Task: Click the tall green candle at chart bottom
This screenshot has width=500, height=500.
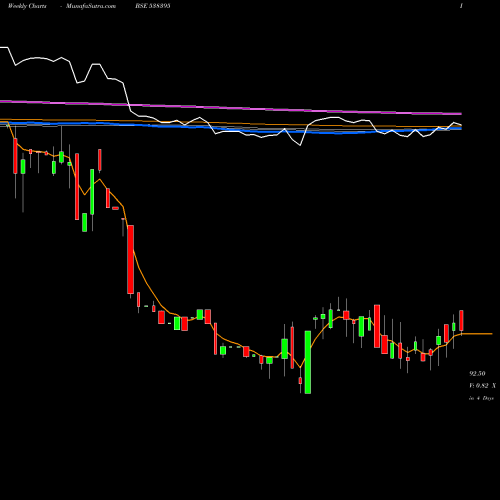Action: click(308, 362)
